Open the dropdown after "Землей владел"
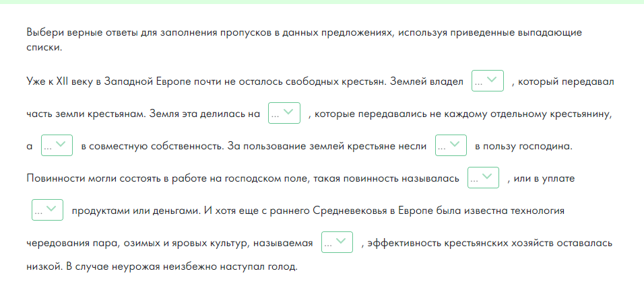The height and width of the screenshot is (300, 644). pos(488,81)
